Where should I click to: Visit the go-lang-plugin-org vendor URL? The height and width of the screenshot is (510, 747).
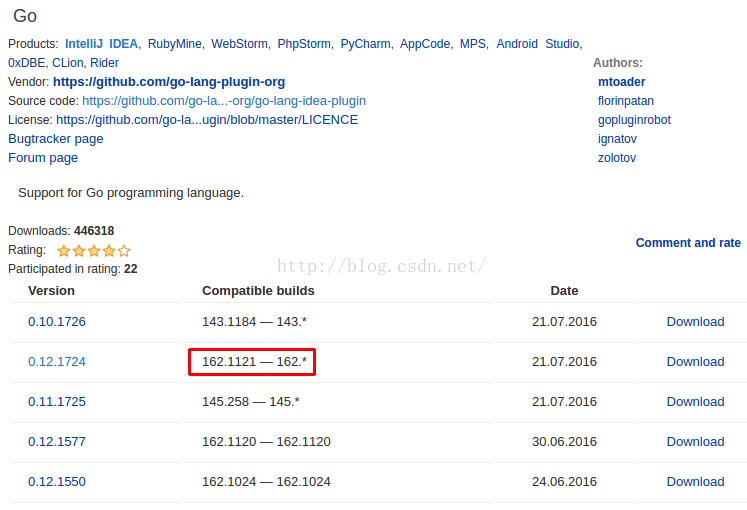tap(169, 82)
